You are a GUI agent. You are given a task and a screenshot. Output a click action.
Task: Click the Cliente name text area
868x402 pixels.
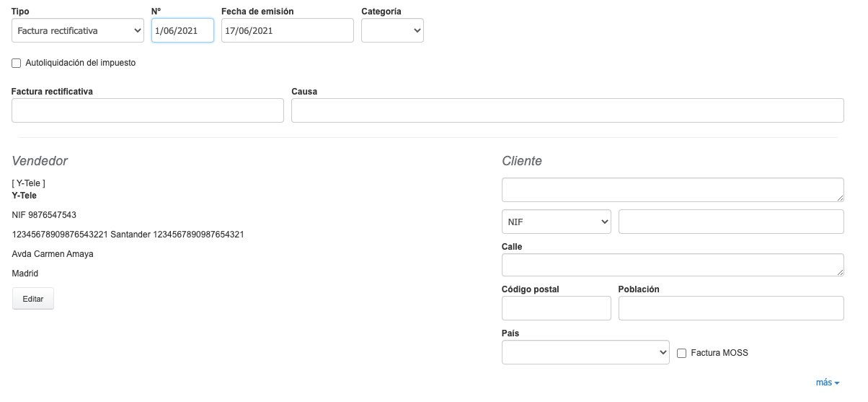tap(672, 190)
